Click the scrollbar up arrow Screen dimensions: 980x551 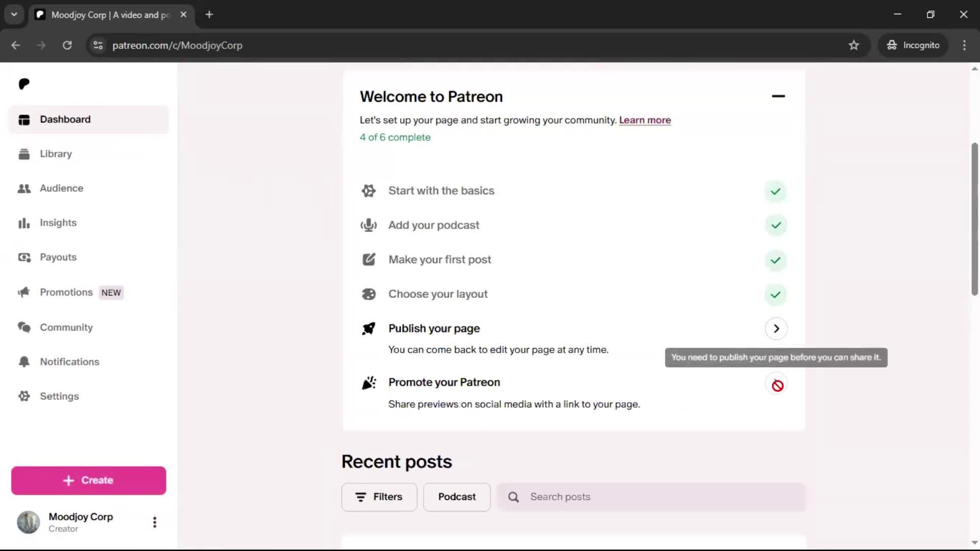coord(974,68)
